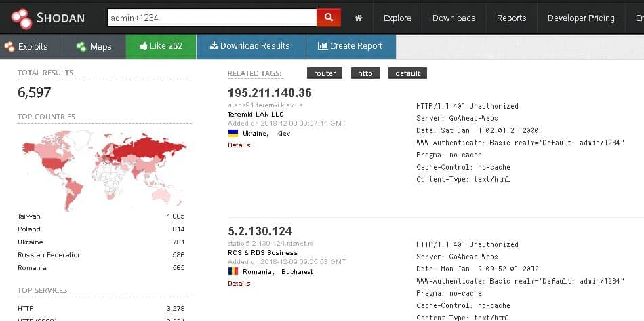Click Bucharest city link
The image size is (644, 321).
297,271
